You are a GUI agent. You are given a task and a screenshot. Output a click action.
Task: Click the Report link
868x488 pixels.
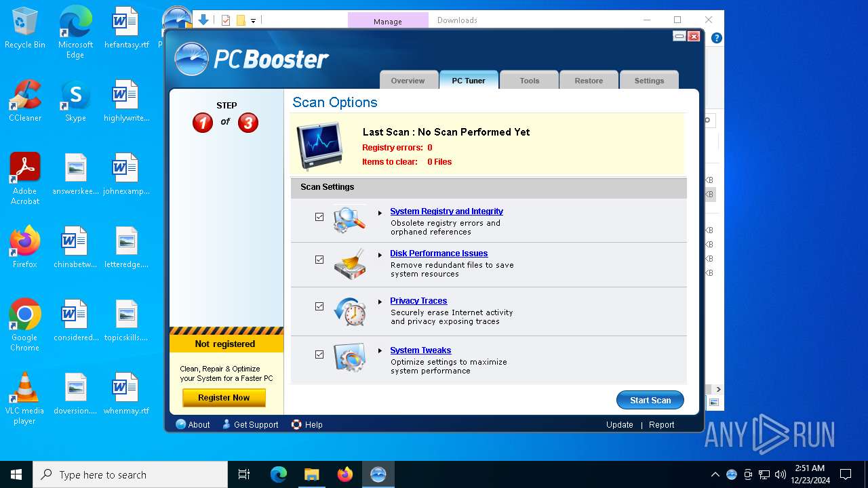click(661, 425)
